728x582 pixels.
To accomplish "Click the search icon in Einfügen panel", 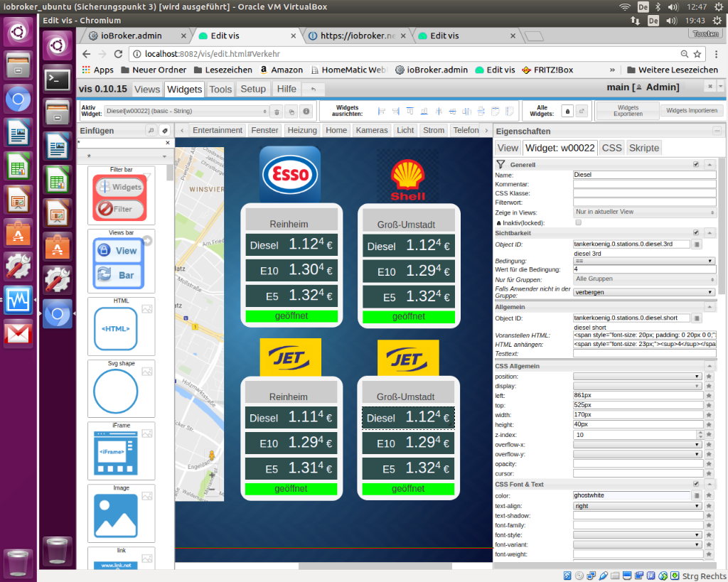I will pyautogui.click(x=151, y=131).
